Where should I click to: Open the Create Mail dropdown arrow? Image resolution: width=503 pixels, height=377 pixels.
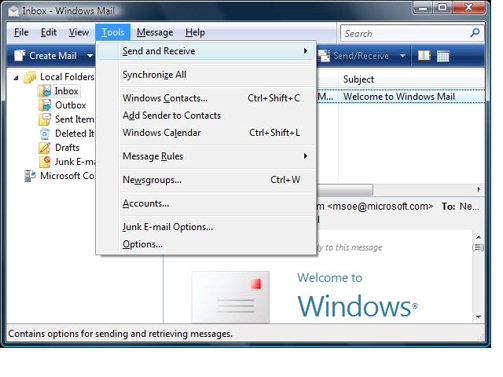90,56
